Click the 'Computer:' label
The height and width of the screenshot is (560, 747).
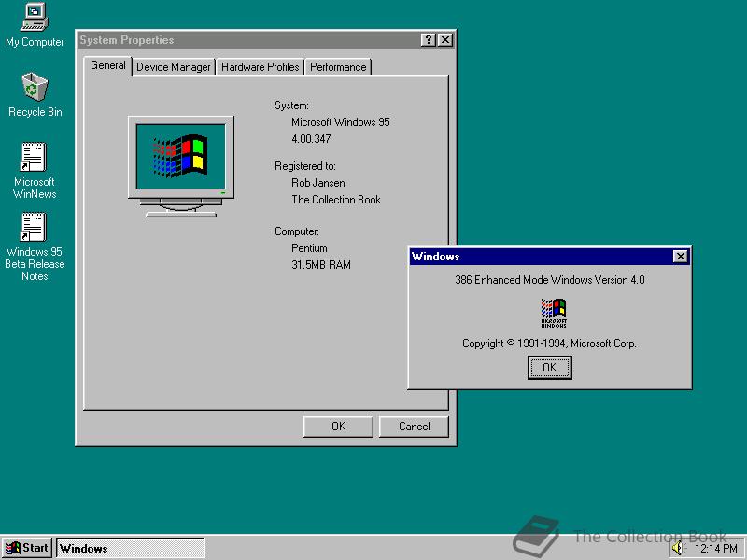(x=297, y=231)
